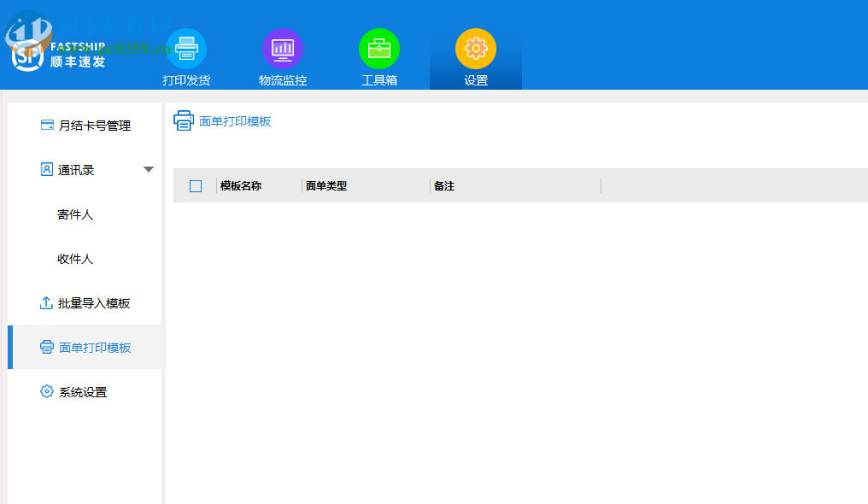Select the 物流监控 monitoring screen icon
The height and width of the screenshot is (504, 868).
pyautogui.click(x=283, y=49)
